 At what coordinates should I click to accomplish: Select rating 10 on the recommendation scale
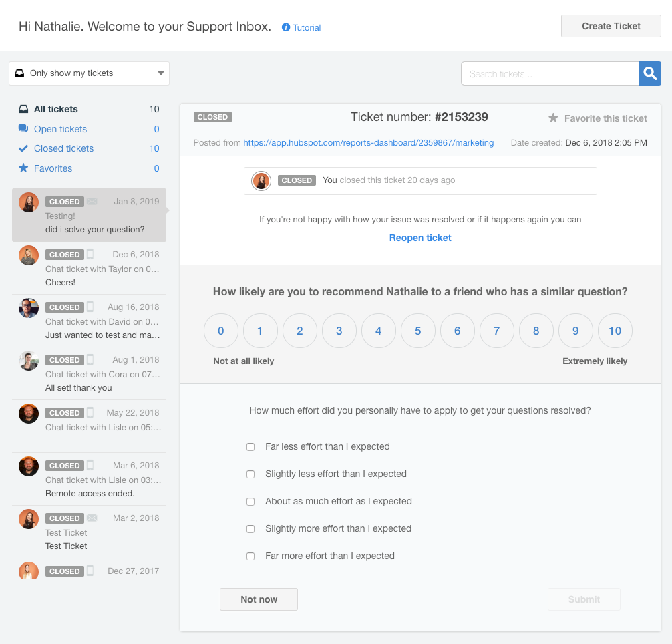(615, 330)
